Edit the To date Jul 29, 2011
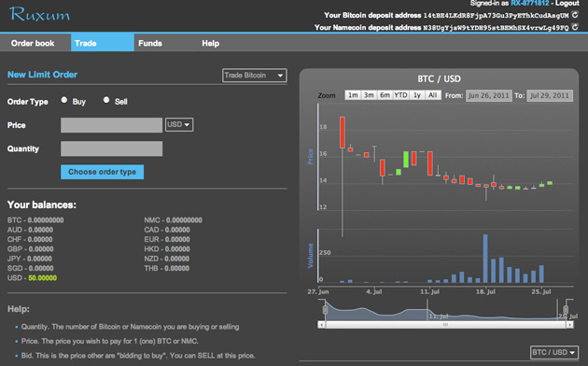 550,95
